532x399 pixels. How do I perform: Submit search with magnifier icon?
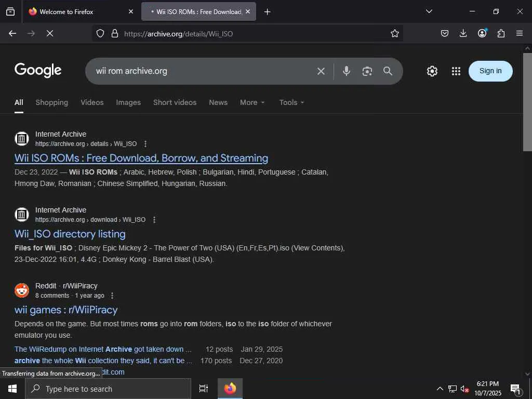click(388, 71)
